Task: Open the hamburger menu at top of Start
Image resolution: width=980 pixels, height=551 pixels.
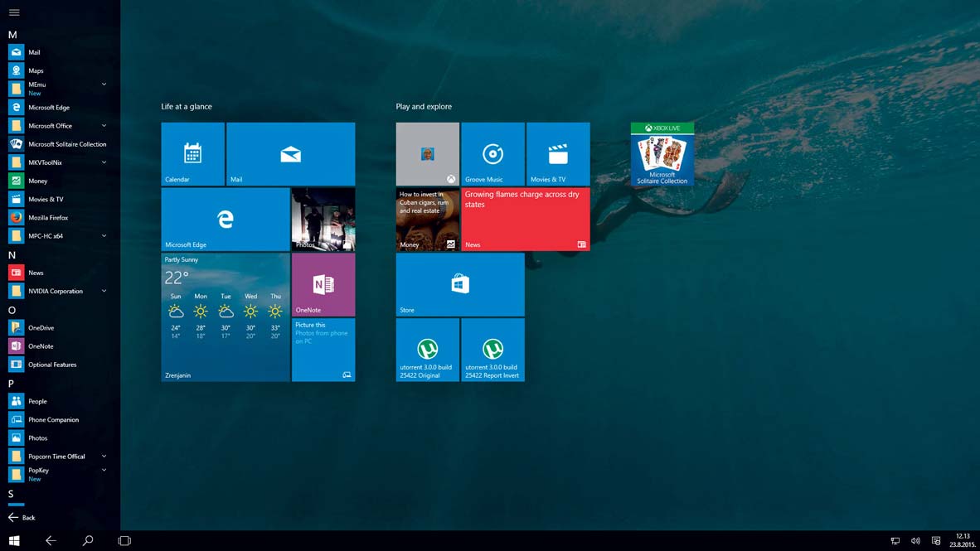Action: tap(14, 12)
